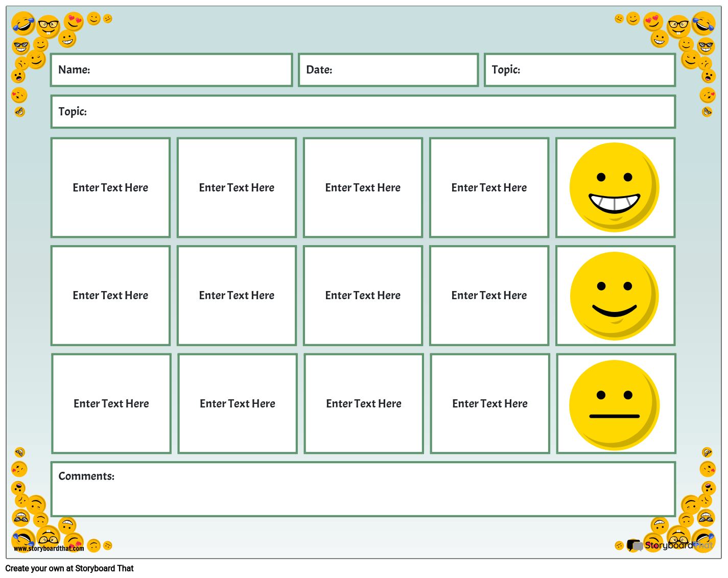Select the smiling face with curved mouth
Screen dimensions: 728x578
[614, 296]
